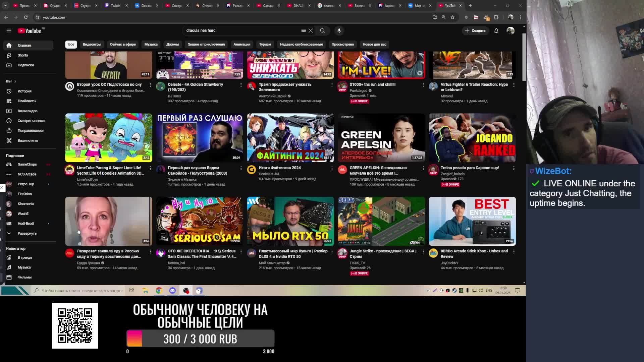Open Shorts in the sidebar

coord(22,55)
